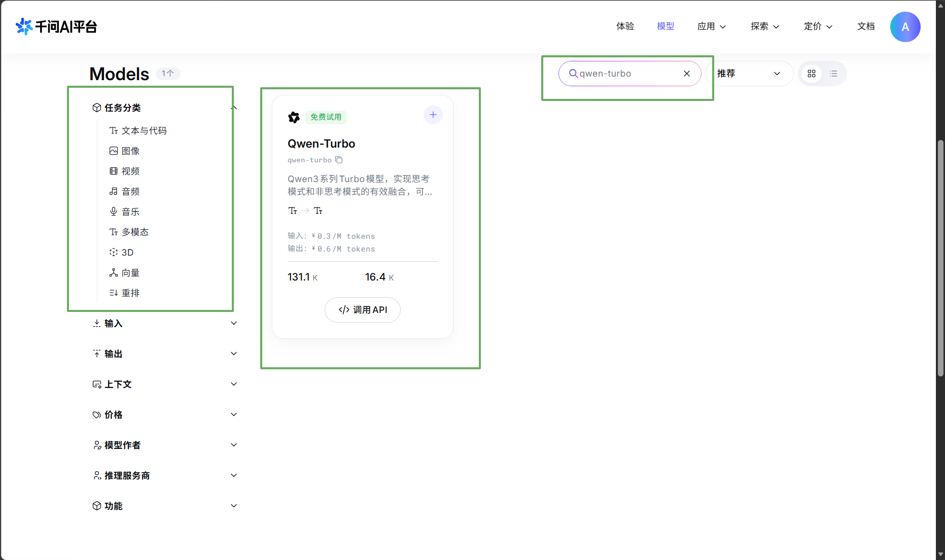Clear the qwen-turbo search text
The width and height of the screenshot is (945, 560).
[687, 74]
